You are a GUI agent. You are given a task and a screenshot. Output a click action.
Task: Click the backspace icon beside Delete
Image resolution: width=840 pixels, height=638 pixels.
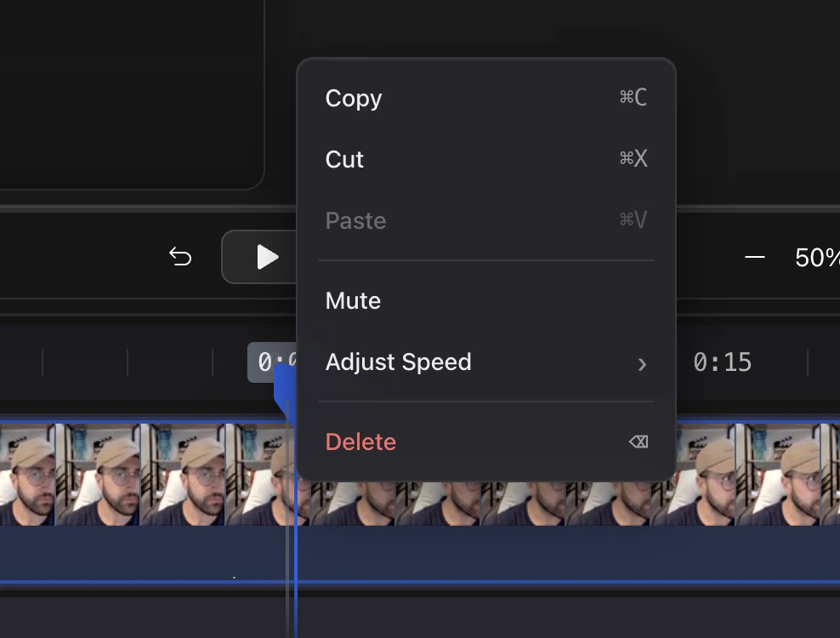click(639, 441)
